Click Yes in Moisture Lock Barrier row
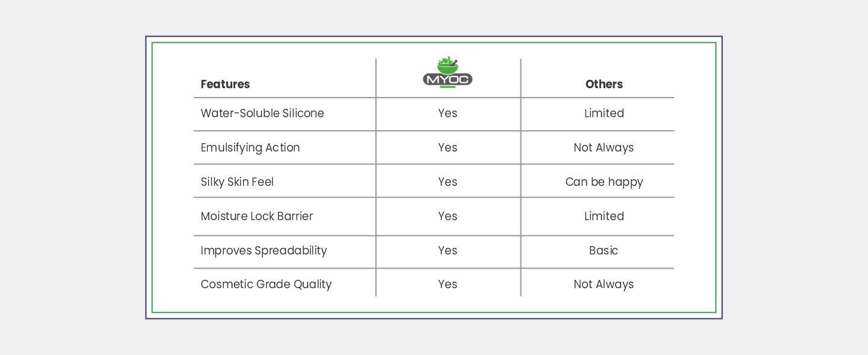 click(x=448, y=216)
